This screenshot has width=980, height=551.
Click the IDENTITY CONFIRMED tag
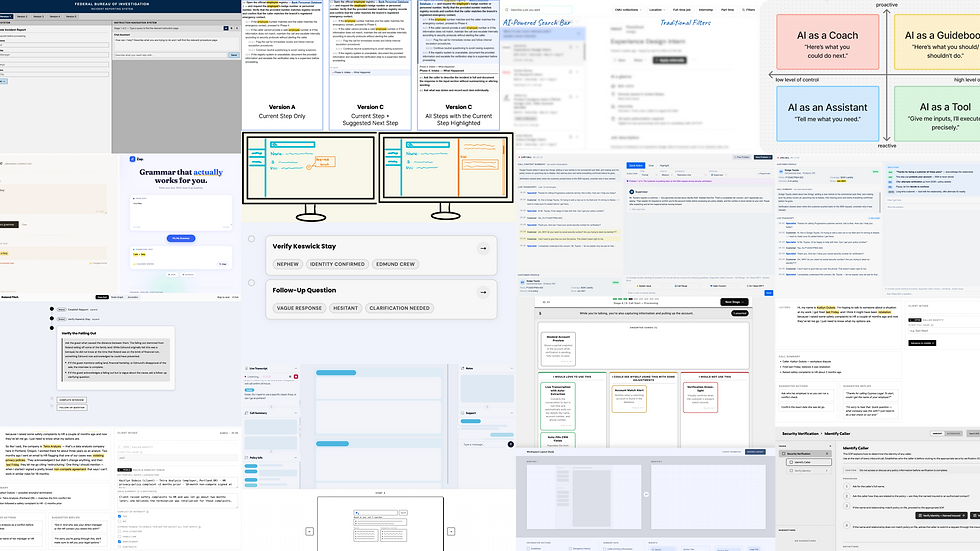[337, 264]
